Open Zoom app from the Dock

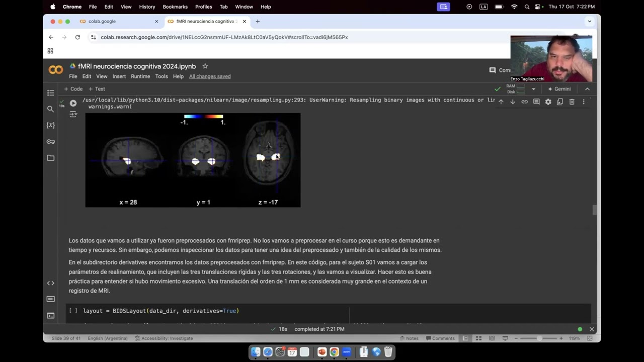346,352
